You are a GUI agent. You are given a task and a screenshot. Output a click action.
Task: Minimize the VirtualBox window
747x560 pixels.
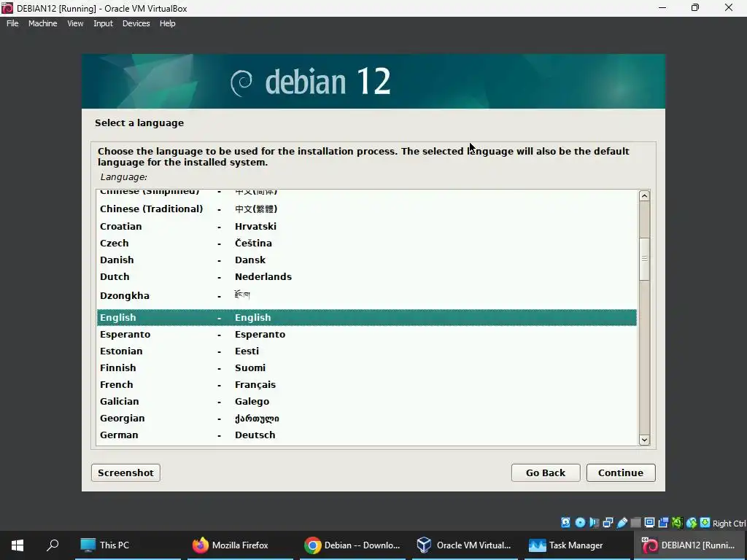662,7
